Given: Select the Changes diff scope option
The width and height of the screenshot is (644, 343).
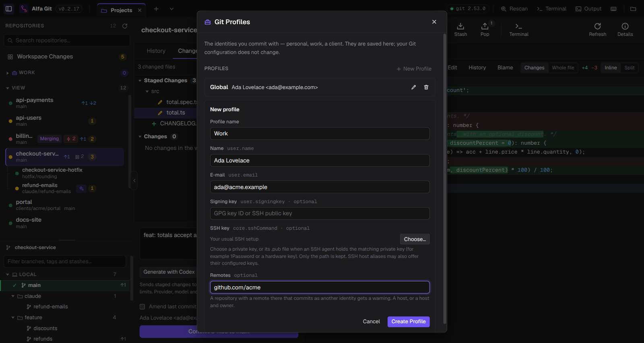Looking at the screenshot, I should point(534,68).
